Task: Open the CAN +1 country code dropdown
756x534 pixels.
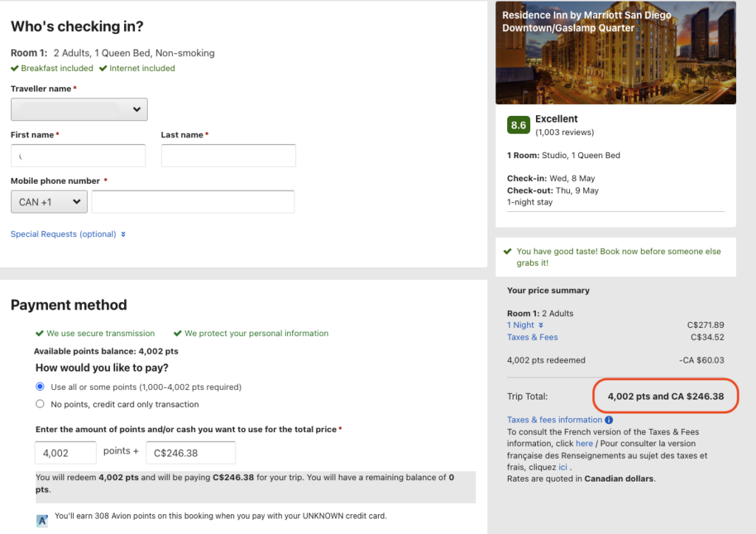Action: point(49,201)
